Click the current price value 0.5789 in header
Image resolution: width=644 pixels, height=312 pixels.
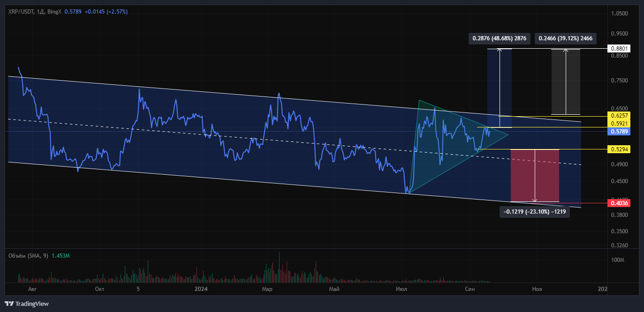tap(73, 11)
